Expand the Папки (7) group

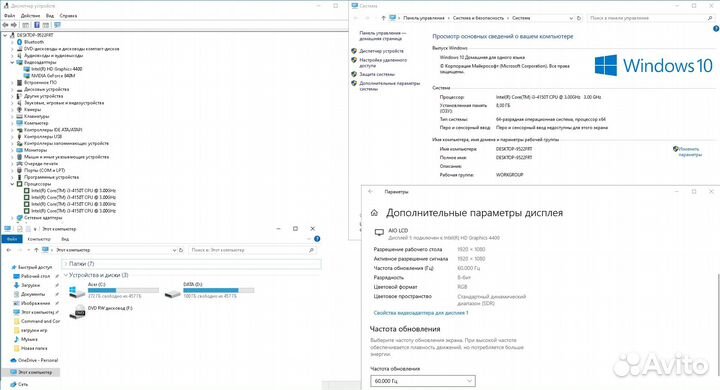tap(66, 264)
